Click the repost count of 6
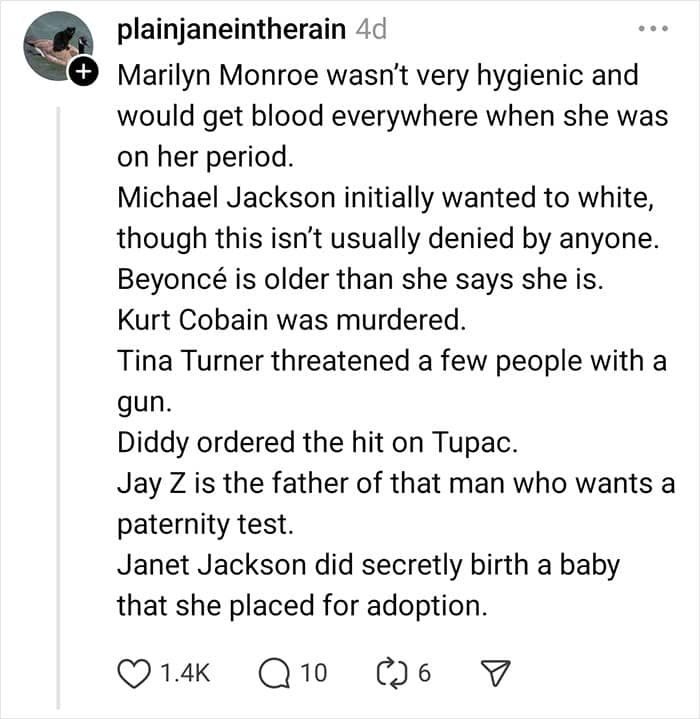This screenshot has width=700, height=719. pyautogui.click(x=424, y=673)
